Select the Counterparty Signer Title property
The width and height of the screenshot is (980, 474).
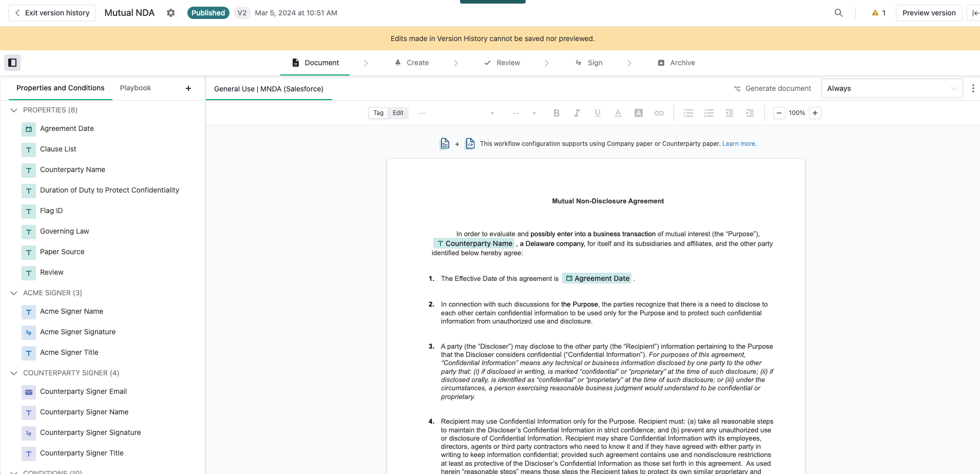click(x=82, y=453)
